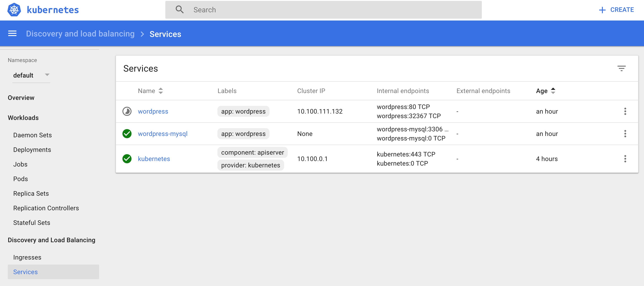Click the search magnifier icon
Screen dimensions: 644x286
[x=179, y=10]
